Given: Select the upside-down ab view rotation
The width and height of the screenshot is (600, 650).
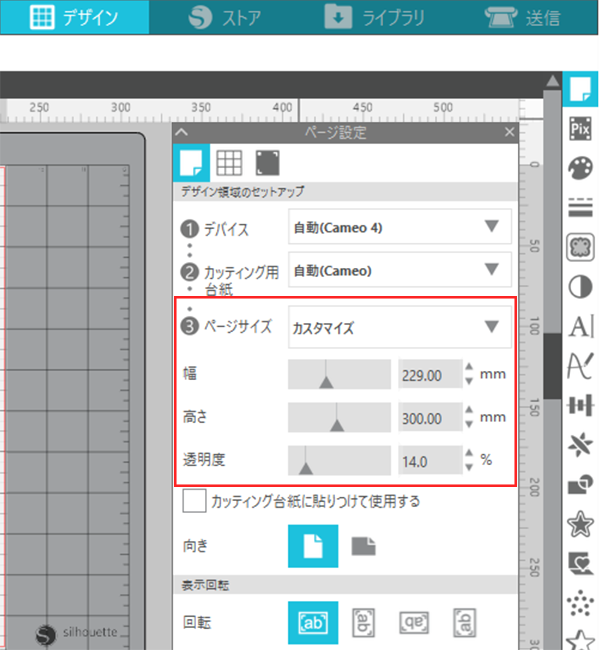Looking at the screenshot, I should [414, 623].
